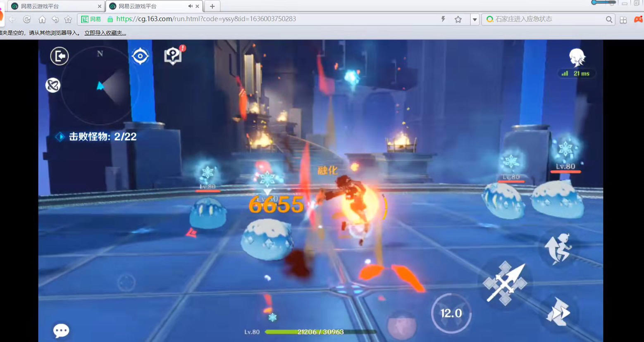The height and width of the screenshot is (342, 644).
Task: Tap the sprint dash button
Action: 558,248
